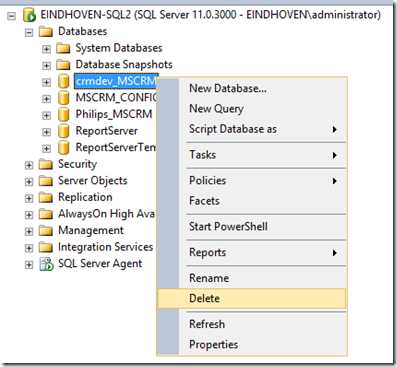397x367 pixels.
Task: Click the Replication folder icon
Action: [46, 198]
